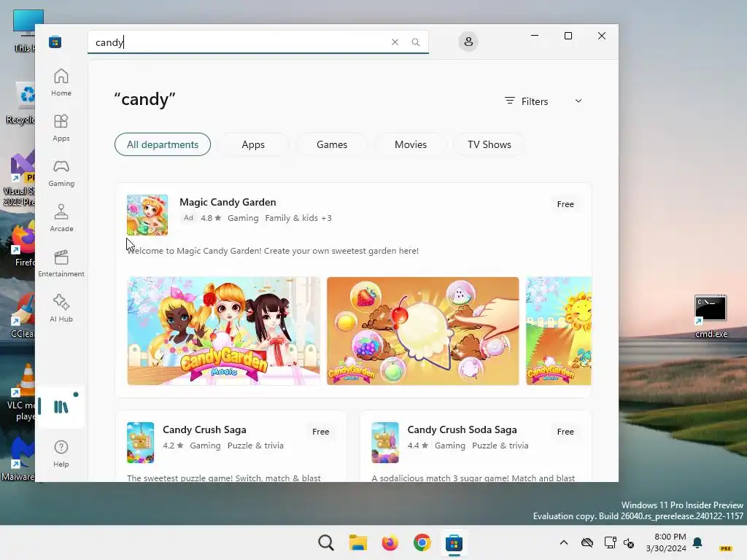The width and height of the screenshot is (747, 560).
Task: Select the TV Shows filter tab
Action: pos(489,144)
